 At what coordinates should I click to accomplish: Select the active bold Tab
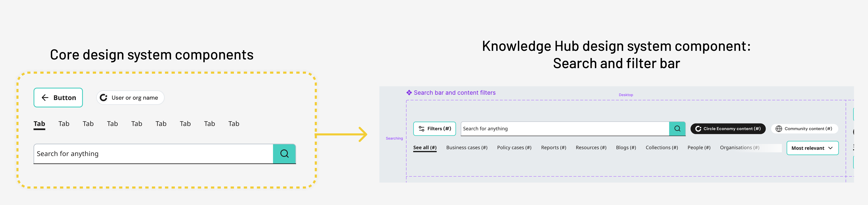[x=40, y=124]
